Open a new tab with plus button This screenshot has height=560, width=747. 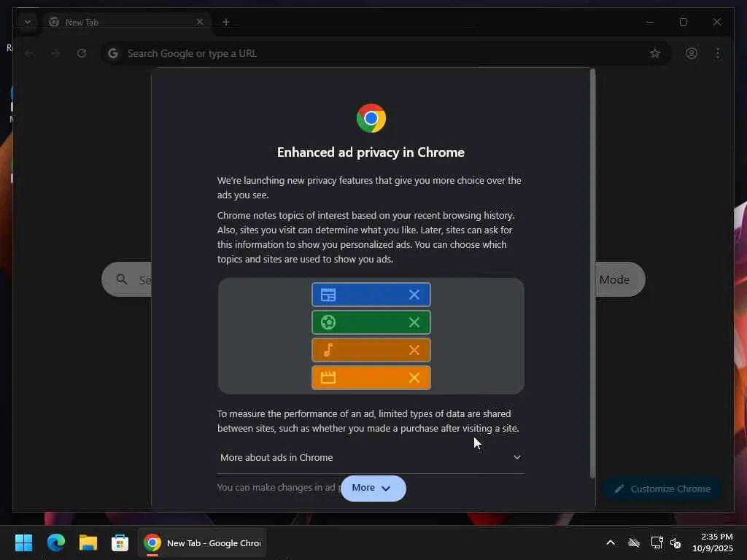(x=226, y=22)
